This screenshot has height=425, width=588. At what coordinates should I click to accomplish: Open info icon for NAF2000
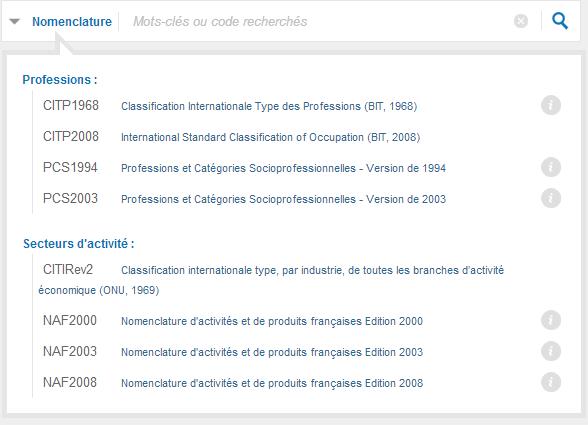click(551, 320)
